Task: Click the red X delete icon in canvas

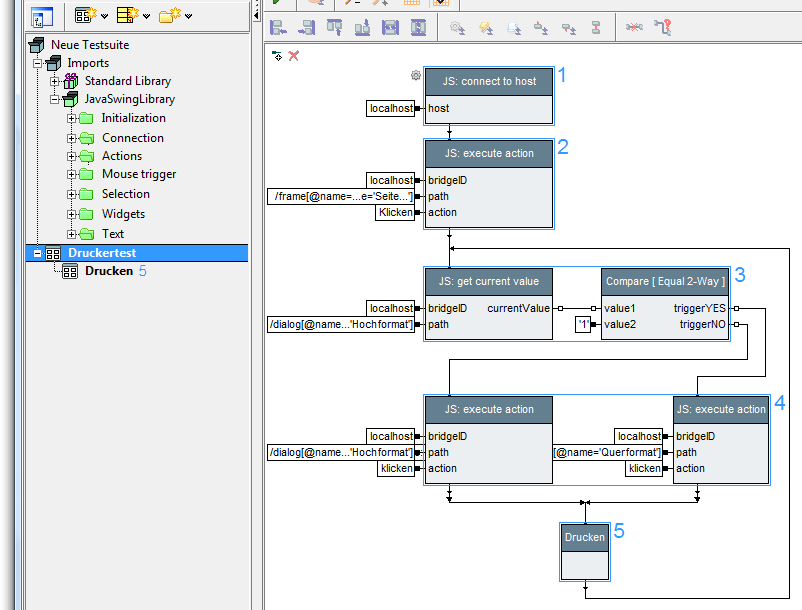Action: [294, 56]
